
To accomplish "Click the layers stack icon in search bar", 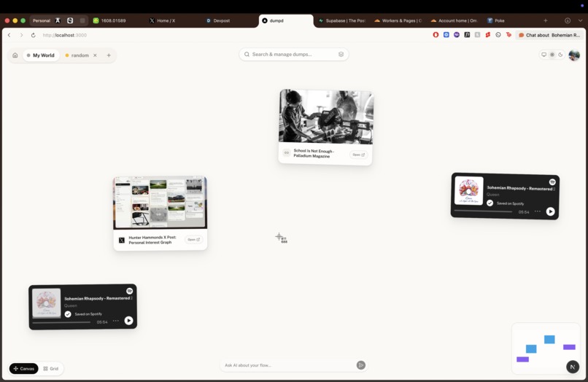I will pyautogui.click(x=341, y=55).
